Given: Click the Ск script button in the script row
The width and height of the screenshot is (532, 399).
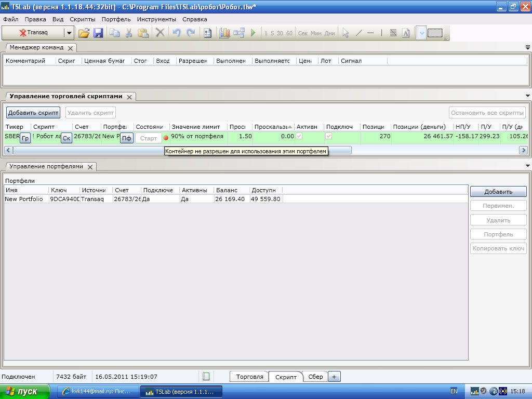Looking at the screenshot, I should click(66, 138).
